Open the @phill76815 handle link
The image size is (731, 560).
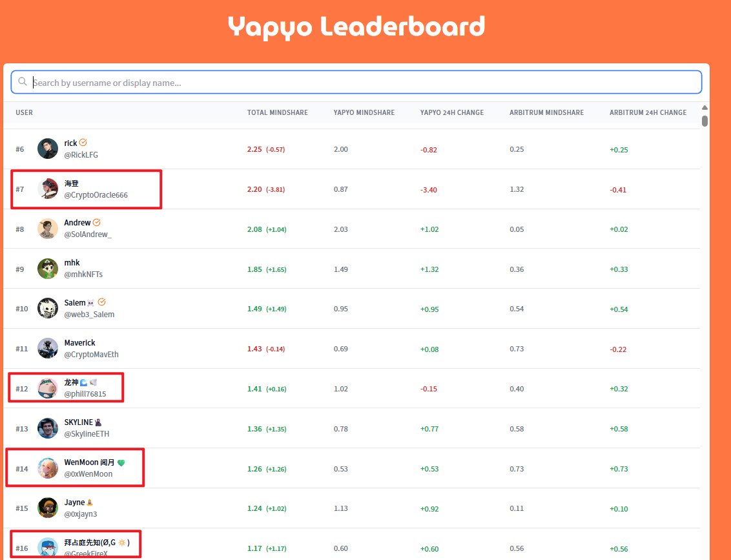point(85,394)
